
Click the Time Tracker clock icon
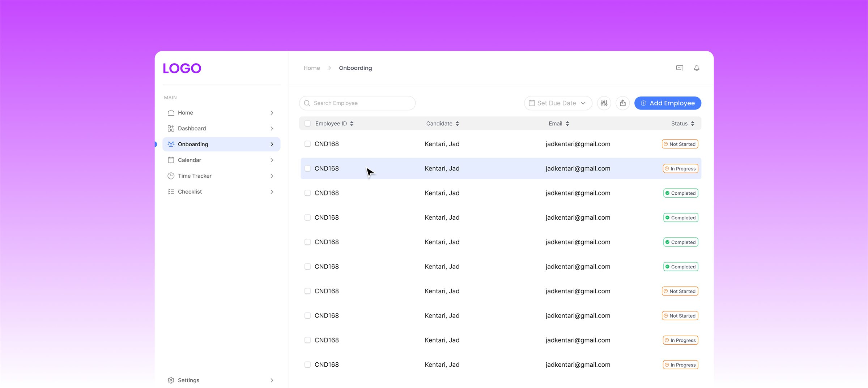pyautogui.click(x=171, y=176)
